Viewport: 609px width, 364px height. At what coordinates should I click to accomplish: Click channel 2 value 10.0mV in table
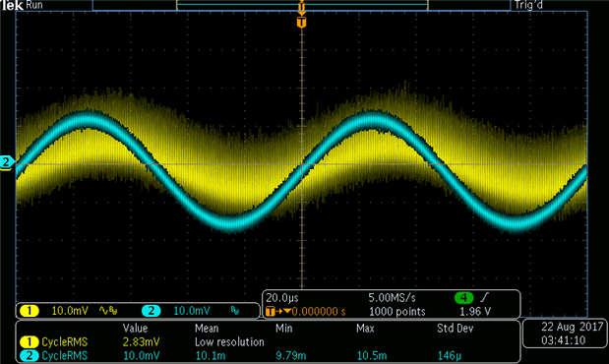[141, 355]
